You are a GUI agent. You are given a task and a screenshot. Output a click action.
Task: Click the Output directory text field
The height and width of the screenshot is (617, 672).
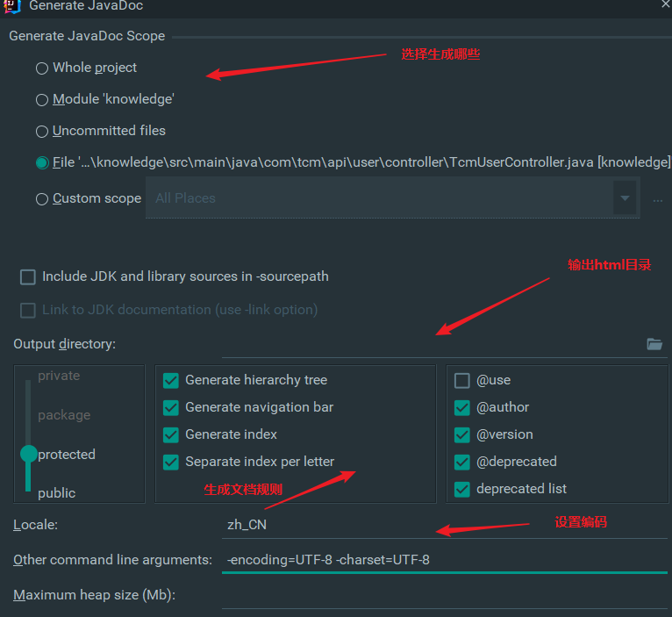pyautogui.click(x=431, y=344)
